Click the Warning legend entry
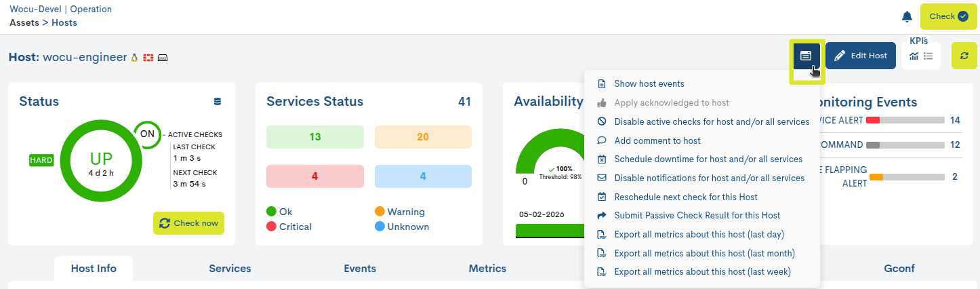The width and height of the screenshot is (980, 289). pyautogui.click(x=400, y=212)
